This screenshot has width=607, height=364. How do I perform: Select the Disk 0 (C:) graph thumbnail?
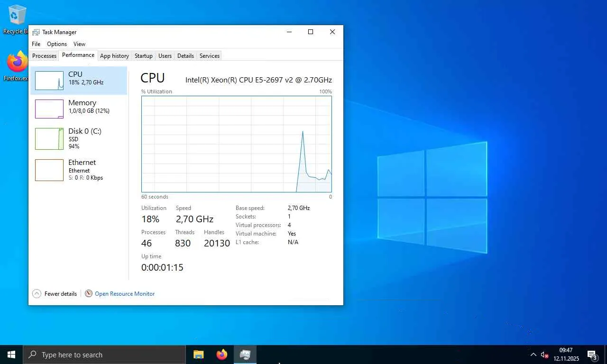[49, 139]
